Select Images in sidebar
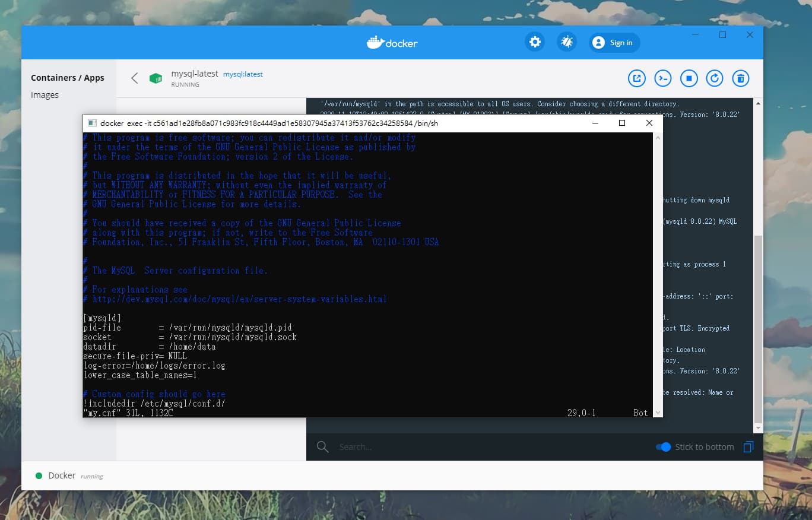 45,95
